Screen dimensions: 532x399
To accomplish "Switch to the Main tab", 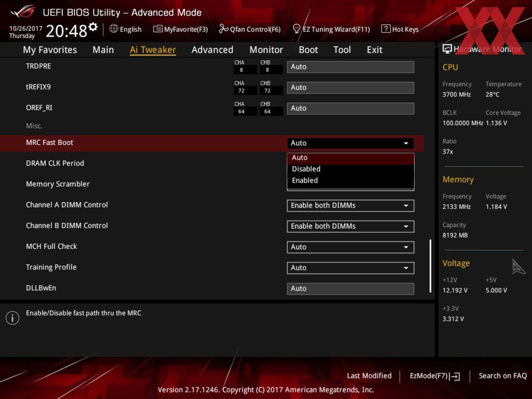I will coord(103,50).
